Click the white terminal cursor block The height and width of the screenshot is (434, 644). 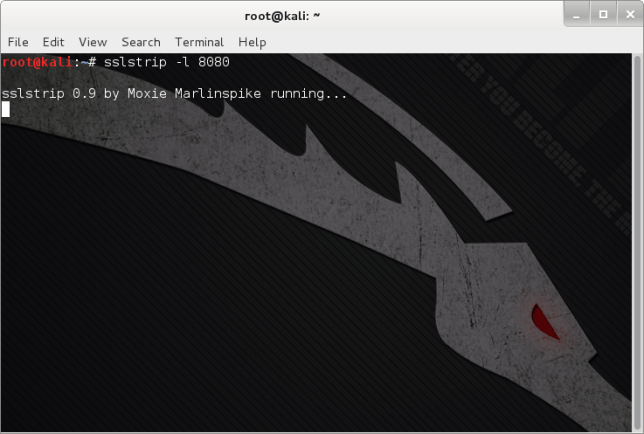6,109
